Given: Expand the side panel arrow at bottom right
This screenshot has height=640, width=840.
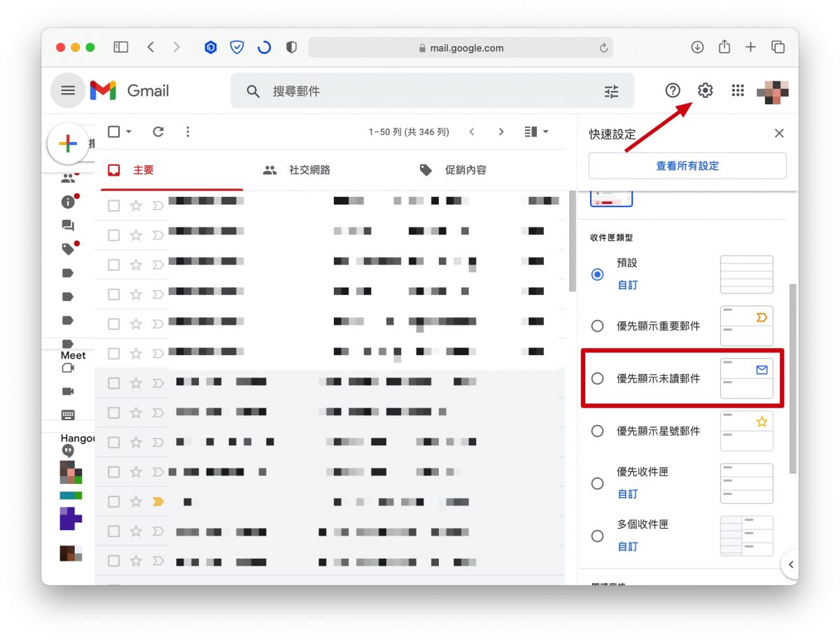Looking at the screenshot, I should [790, 564].
